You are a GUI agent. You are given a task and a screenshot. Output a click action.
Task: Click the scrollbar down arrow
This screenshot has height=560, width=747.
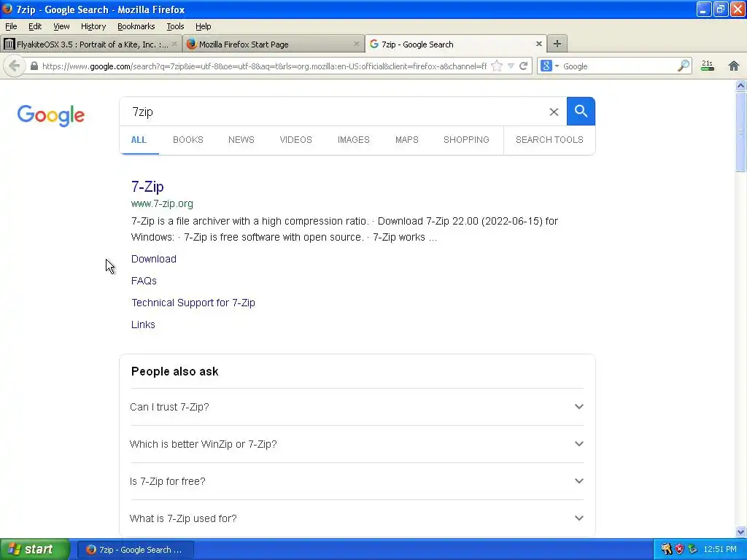click(x=740, y=532)
